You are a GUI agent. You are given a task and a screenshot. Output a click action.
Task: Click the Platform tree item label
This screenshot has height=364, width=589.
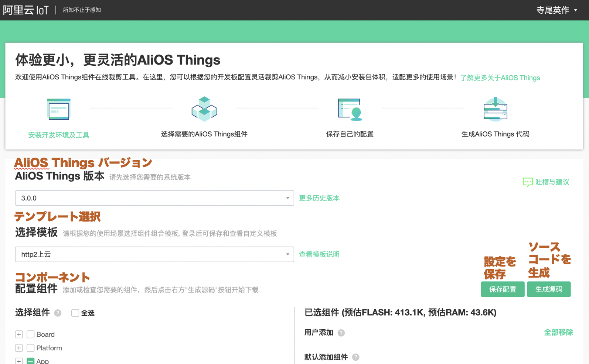(49, 348)
